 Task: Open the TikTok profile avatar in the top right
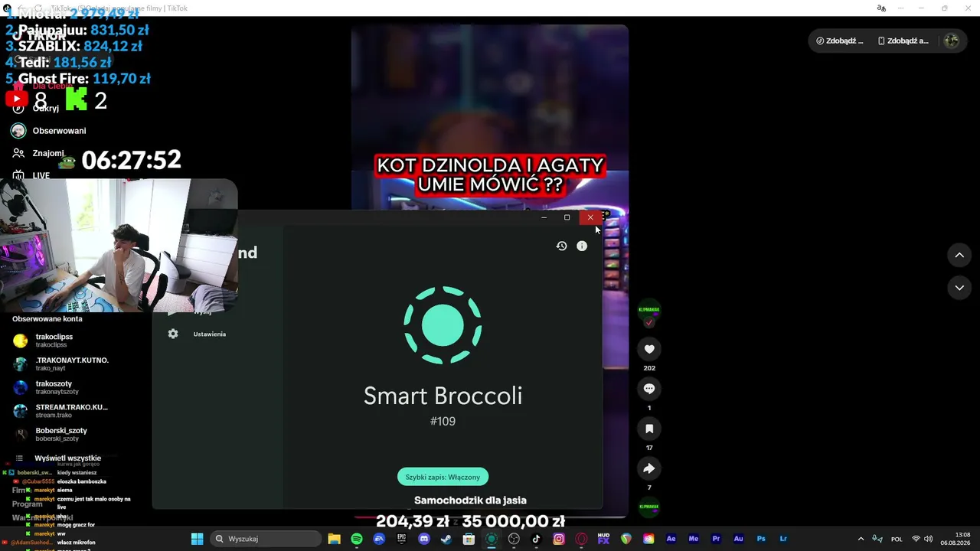[952, 41]
